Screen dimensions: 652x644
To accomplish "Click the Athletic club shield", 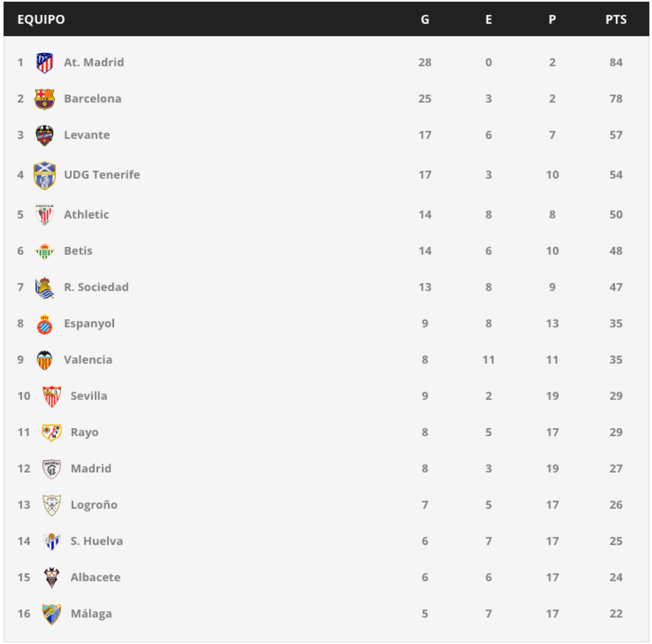I will pyautogui.click(x=45, y=215).
